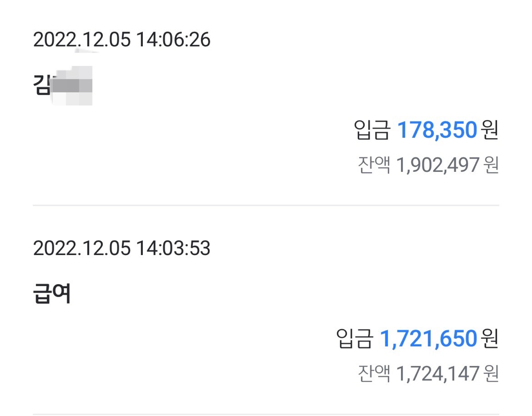This screenshot has height=416, width=532.
Task: Click the 원 unit after 1,721,650
Action: [x=489, y=339]
